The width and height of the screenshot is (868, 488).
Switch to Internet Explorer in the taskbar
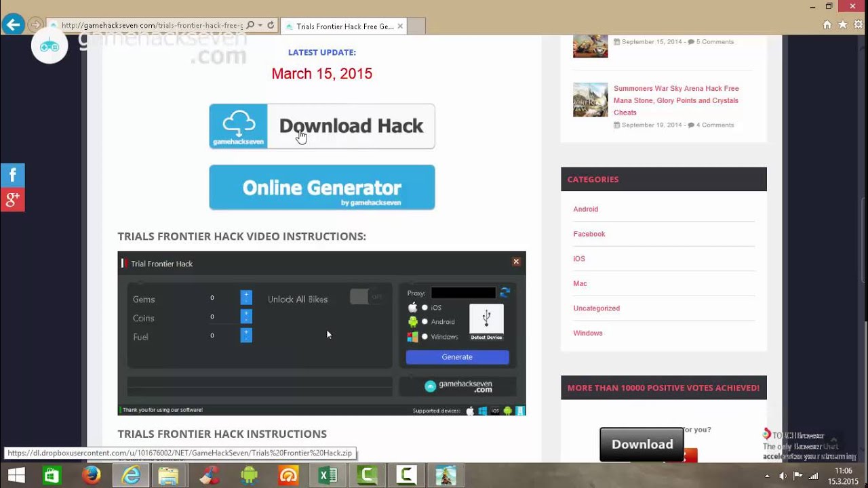tap(130, 476)
